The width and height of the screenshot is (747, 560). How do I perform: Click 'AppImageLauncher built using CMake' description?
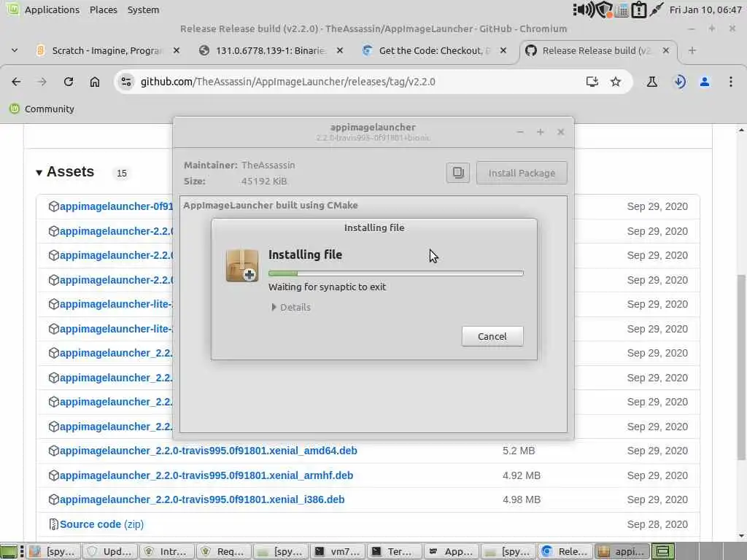point(271,205)
